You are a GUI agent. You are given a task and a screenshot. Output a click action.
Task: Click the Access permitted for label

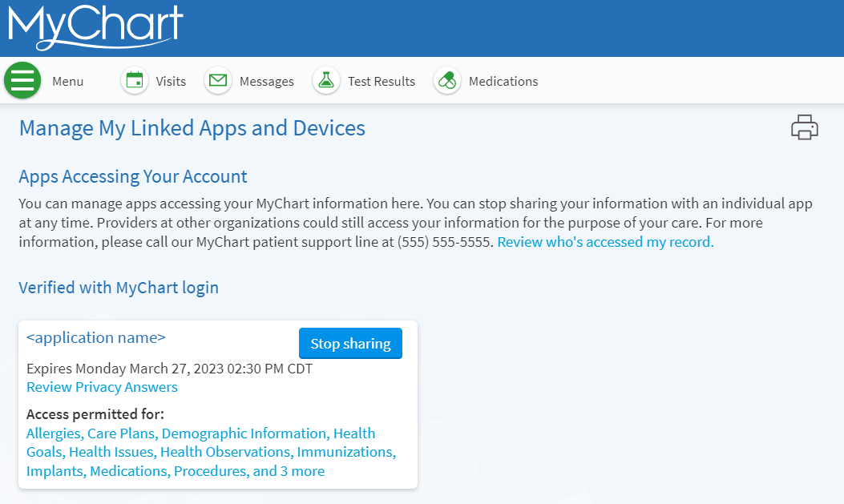click(95, 414)
